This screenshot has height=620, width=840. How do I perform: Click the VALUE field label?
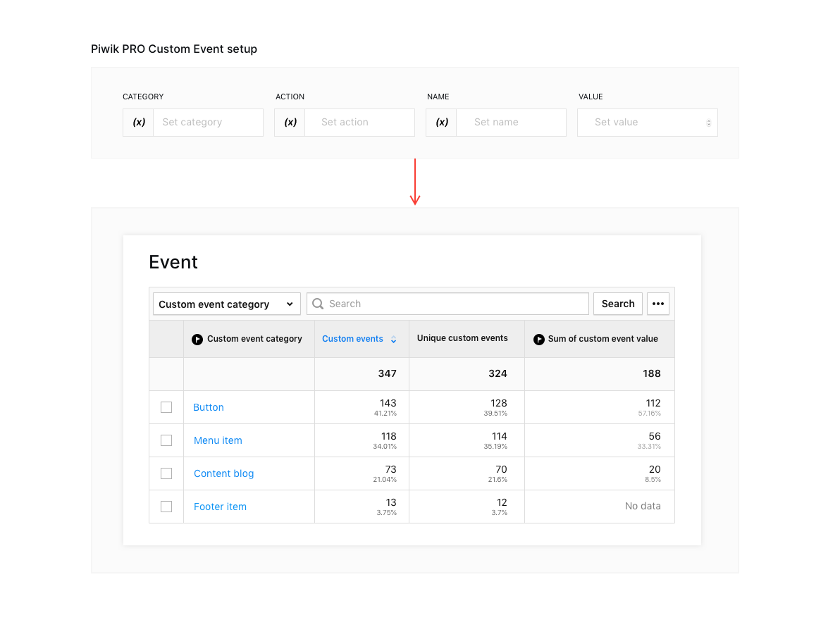pos(591,97)
